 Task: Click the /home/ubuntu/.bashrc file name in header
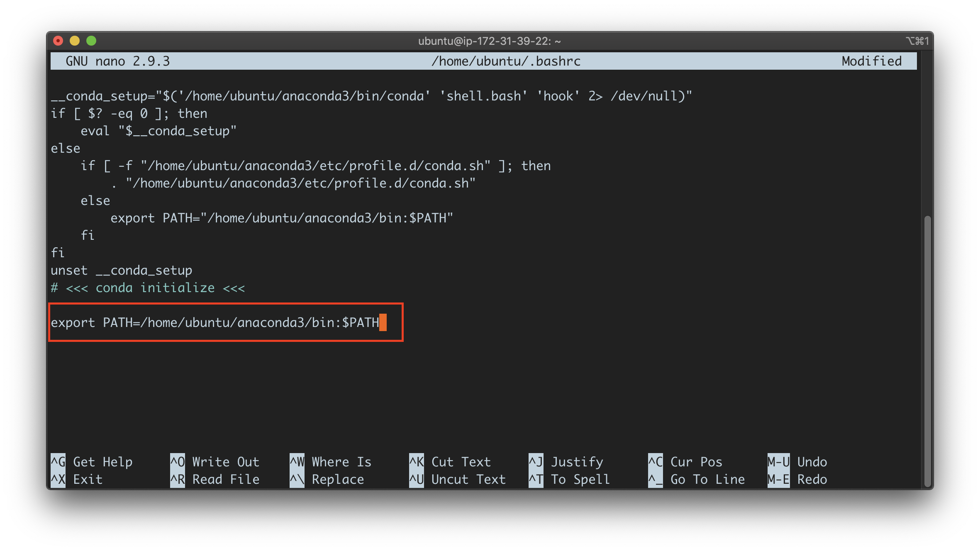click(x=506, y=61)
